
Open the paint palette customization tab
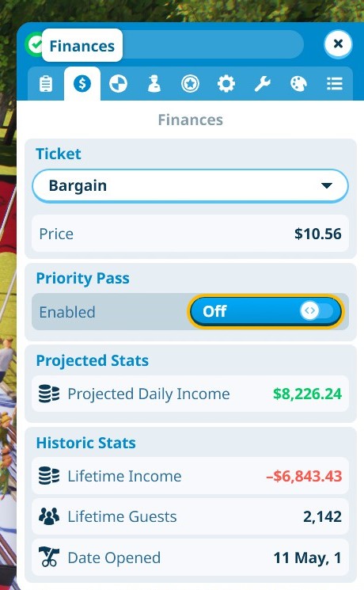(x=298, y=83)
